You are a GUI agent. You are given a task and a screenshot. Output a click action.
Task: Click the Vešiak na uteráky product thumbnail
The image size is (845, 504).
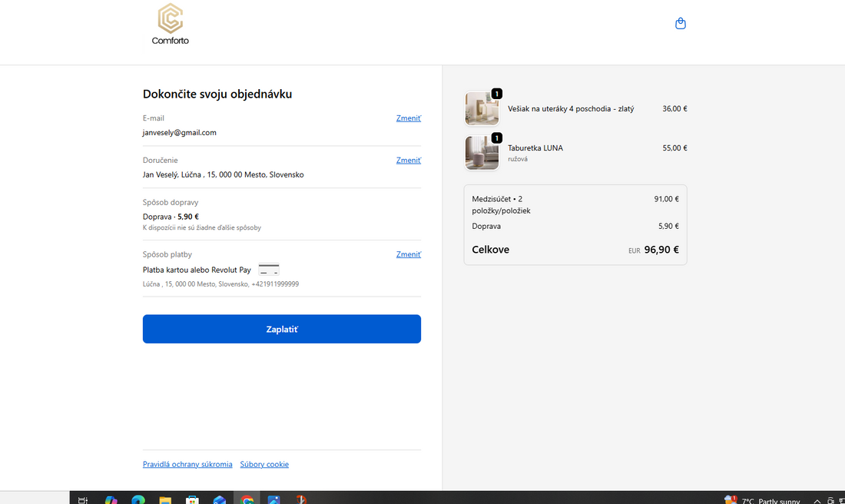(482, 109)
